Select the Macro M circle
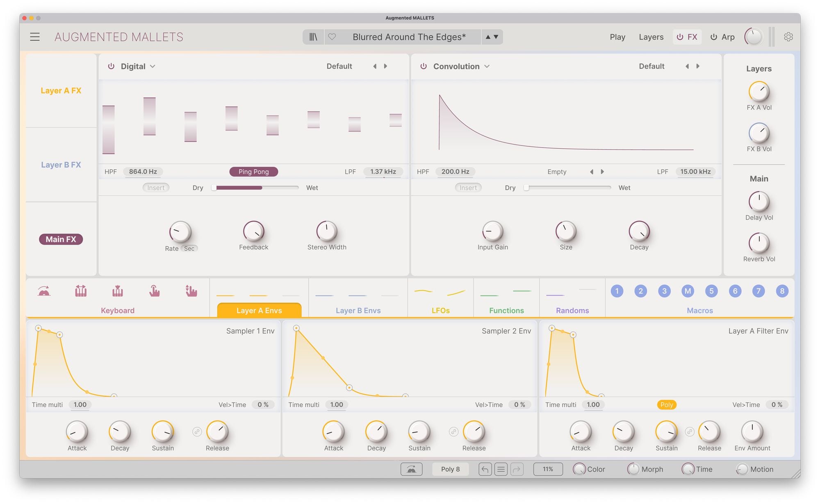820x504 pixels. coord(688,291)
